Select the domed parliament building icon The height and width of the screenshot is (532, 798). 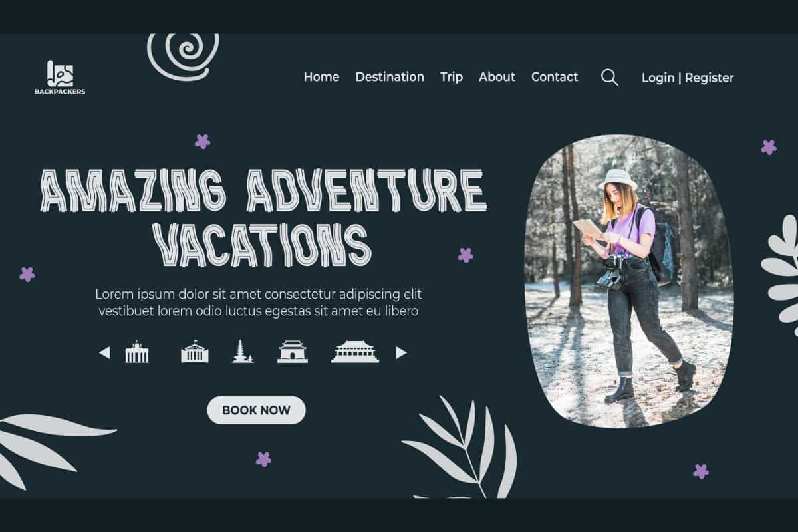[x=194, y=352]
